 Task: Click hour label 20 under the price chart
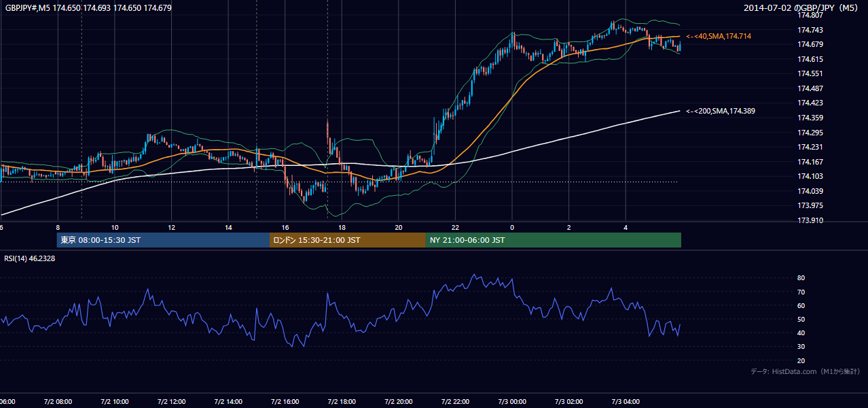pyautogui.click(x=399, y=227)
